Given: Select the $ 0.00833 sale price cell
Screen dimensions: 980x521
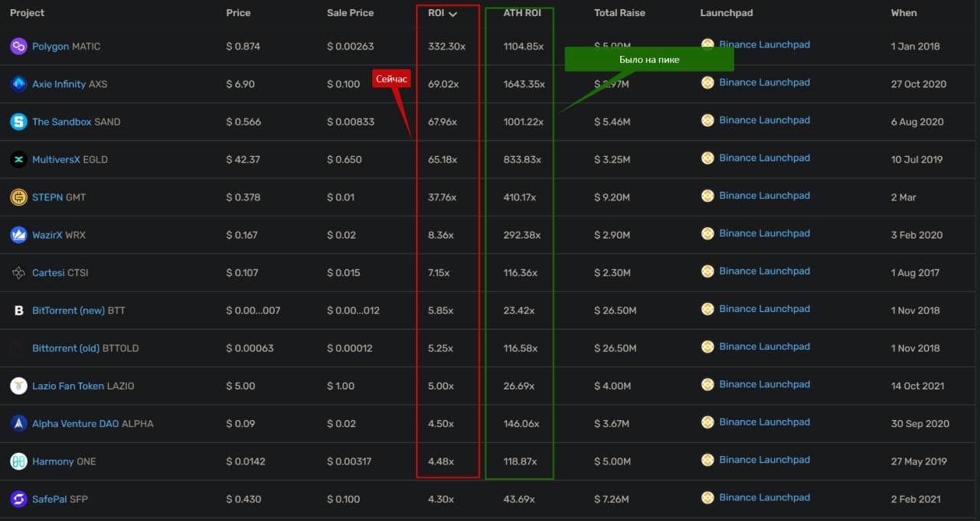Looking at the screenshot, I should tap(350, 122).
